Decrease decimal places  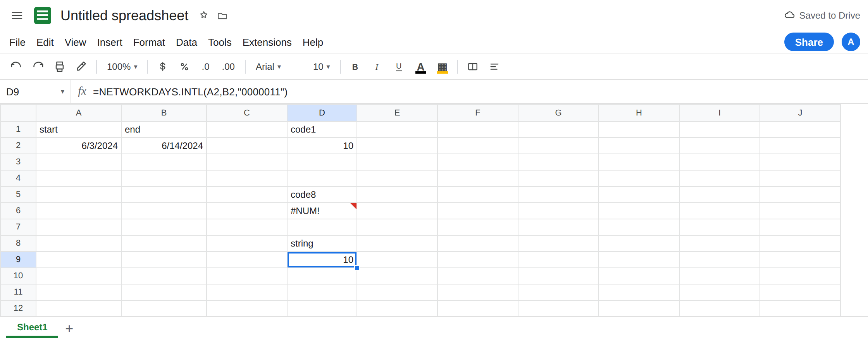coord(206,67)
